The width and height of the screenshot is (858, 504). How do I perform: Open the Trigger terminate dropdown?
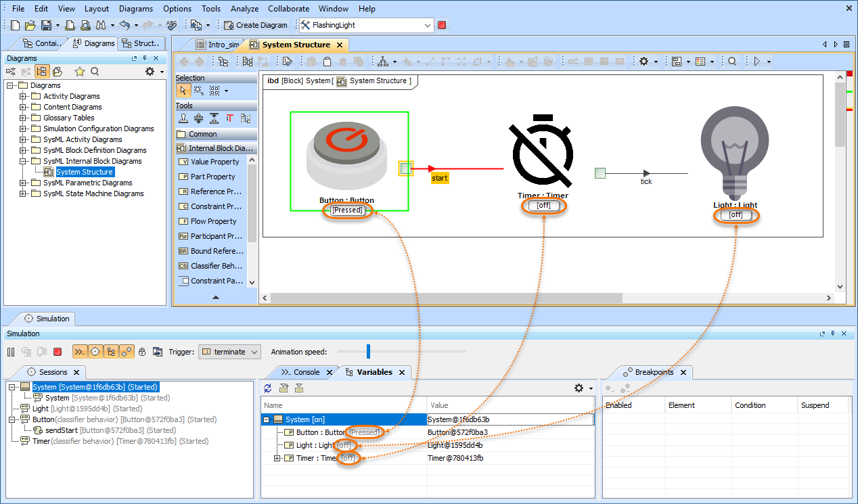pos(230,352)
